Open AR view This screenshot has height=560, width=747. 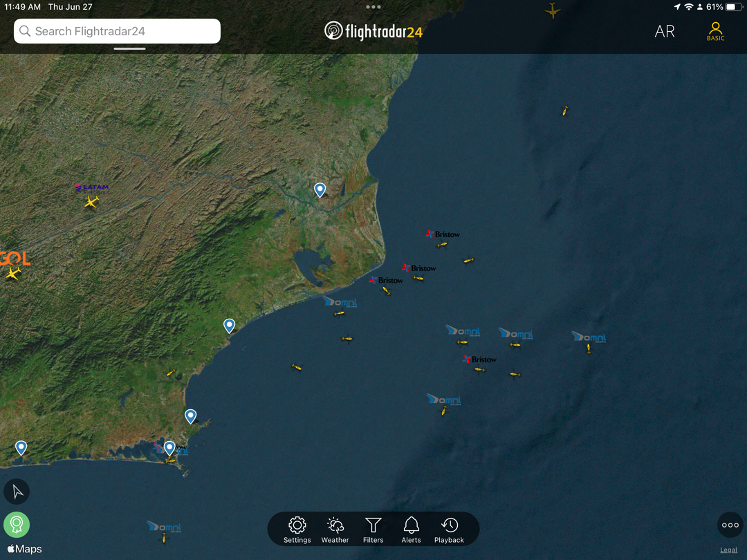pyautogui.click(x=665, y=31)
